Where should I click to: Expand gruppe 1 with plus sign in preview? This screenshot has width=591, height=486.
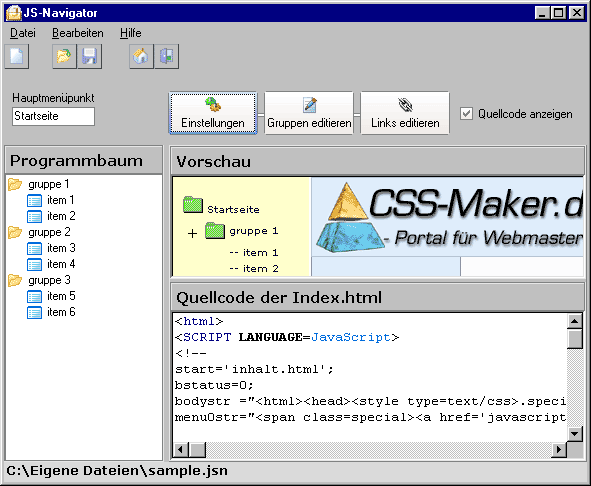[192, 233]
